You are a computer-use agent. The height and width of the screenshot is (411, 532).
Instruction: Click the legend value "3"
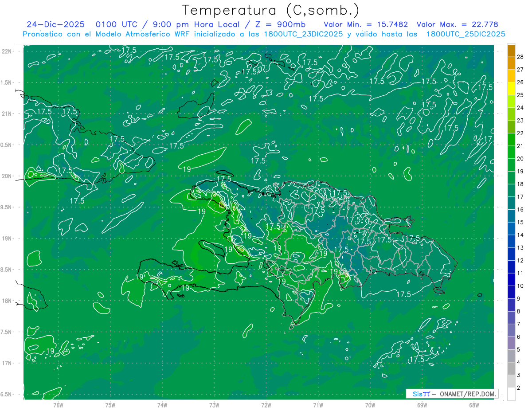click(x=519, y=375)
